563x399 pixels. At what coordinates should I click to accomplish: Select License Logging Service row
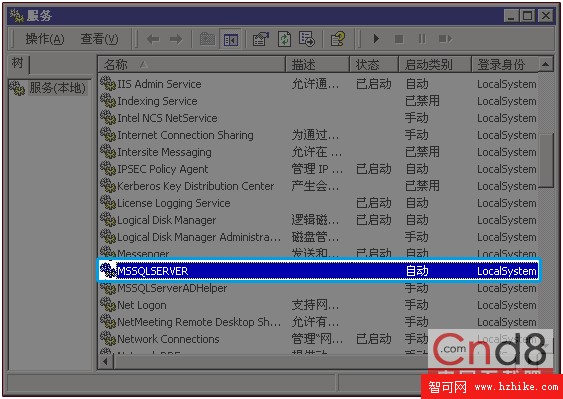click(x=318, y=203)
